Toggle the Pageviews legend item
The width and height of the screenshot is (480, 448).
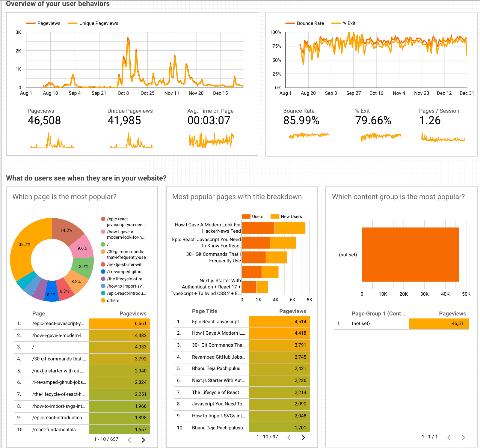[x=49, y=23]
